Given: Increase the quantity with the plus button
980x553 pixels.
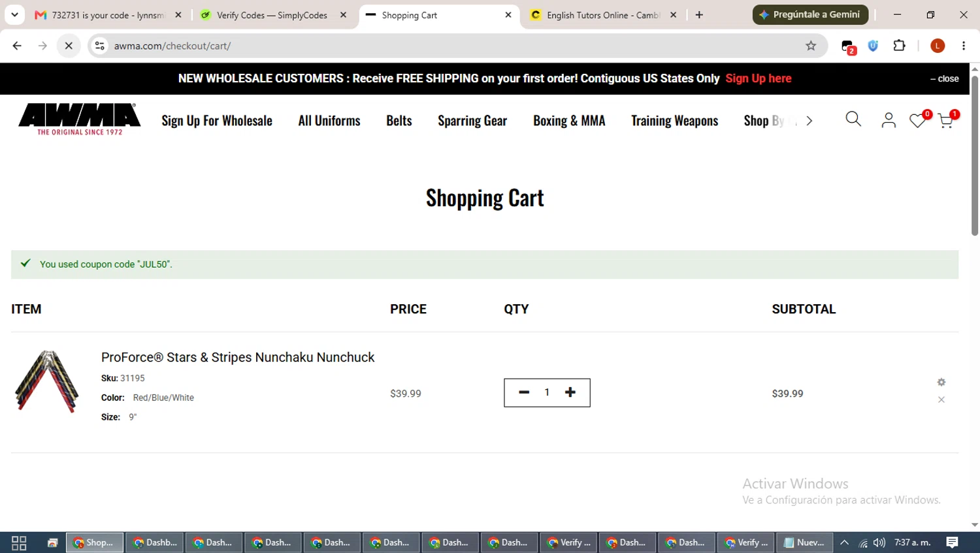Looking at the screenshot, I should 570,392.
